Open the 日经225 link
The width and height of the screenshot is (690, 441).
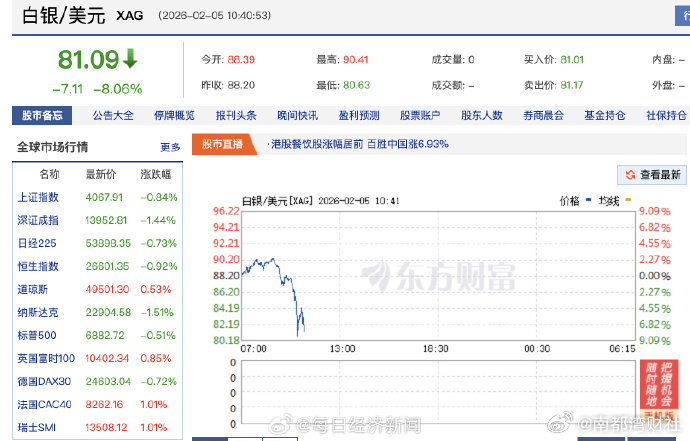click(x=37, y=243)
